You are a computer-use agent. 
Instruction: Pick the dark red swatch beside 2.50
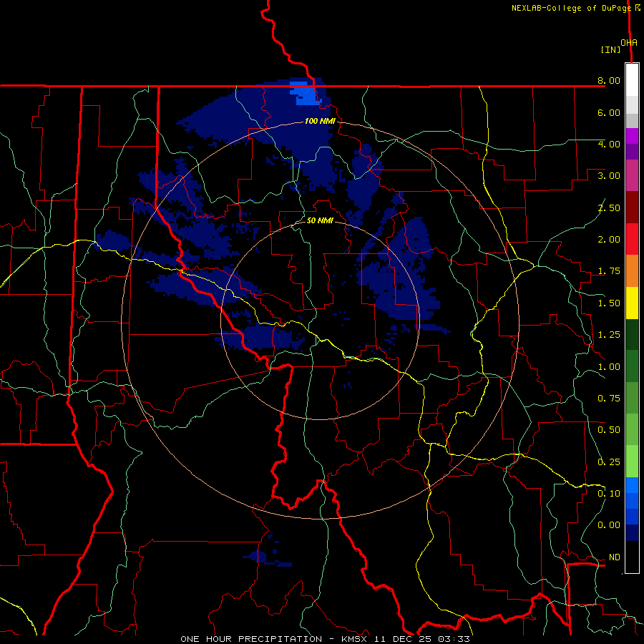coord(632,208)
